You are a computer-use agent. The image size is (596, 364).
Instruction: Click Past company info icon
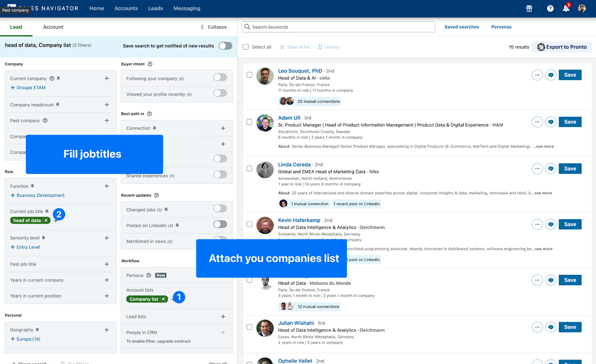tap(45, 121)
